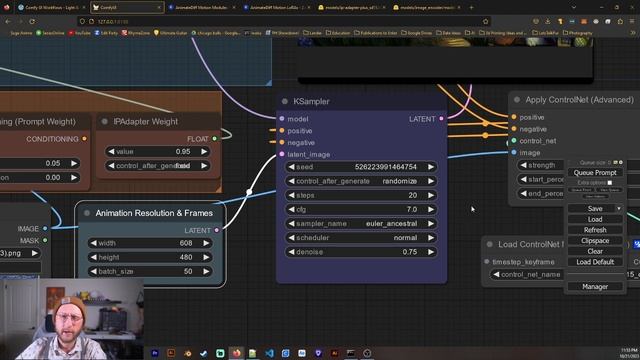640x360 pixels.
Task: Increase the KSampler seed value
Action: click(x=431, y=167)
